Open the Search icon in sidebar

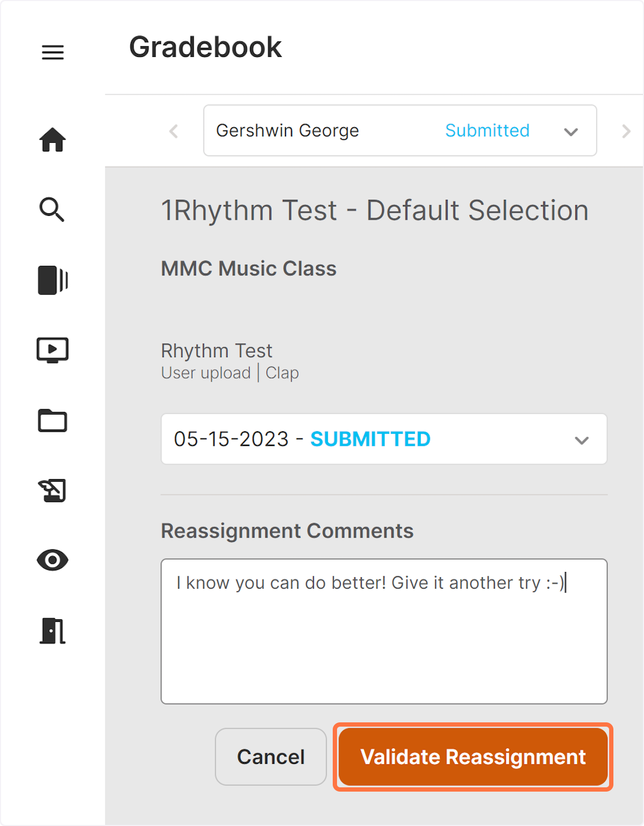52,209
